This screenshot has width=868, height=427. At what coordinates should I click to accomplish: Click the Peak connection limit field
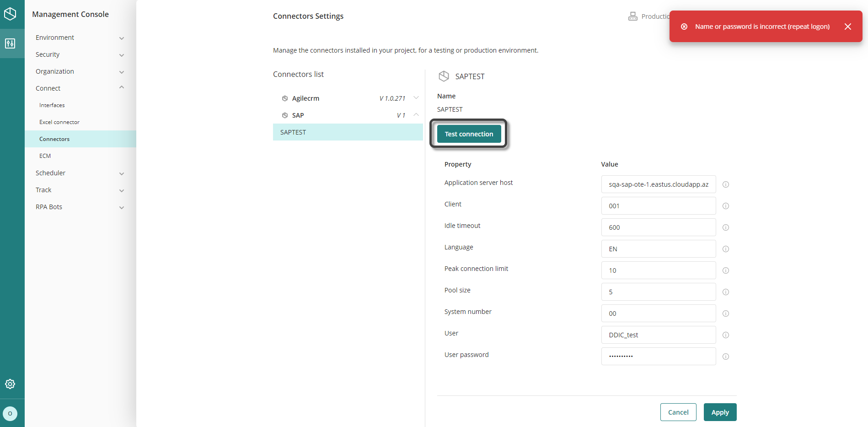point(659,270)
